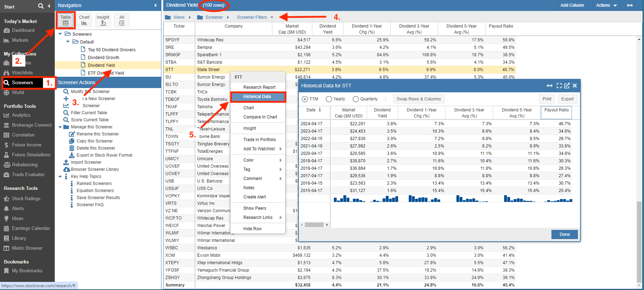The height and width of the screenshot is (290, 644).
Task: Select the Quarterly radio option
Action: [x=356, y=99]
